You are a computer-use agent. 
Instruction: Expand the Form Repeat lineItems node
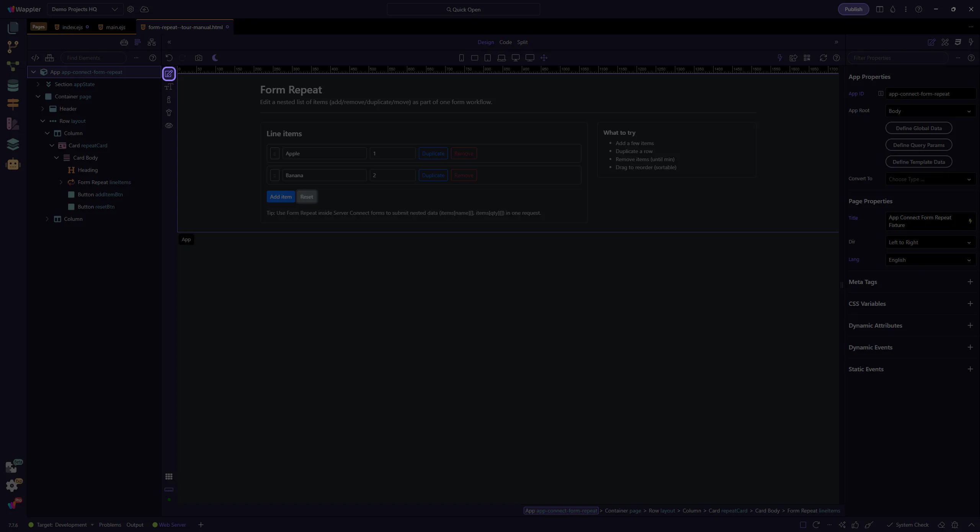[61, 182]
